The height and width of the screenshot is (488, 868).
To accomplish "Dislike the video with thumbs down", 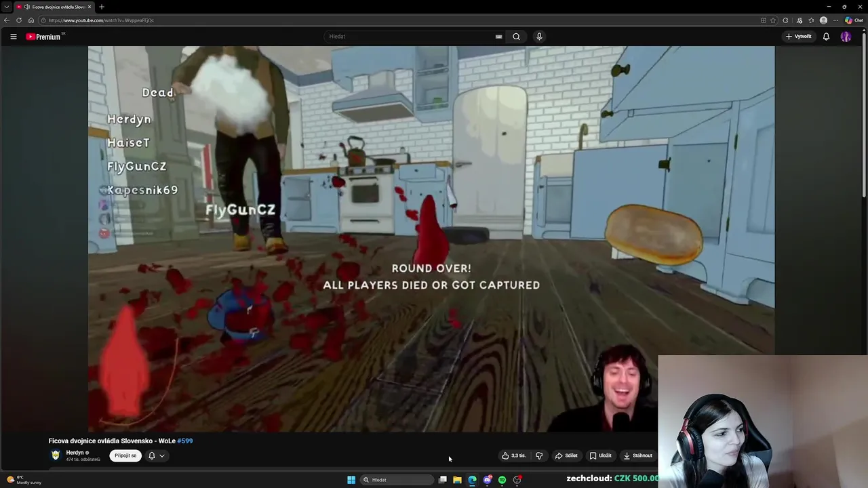I will click(x=539, y=455).
